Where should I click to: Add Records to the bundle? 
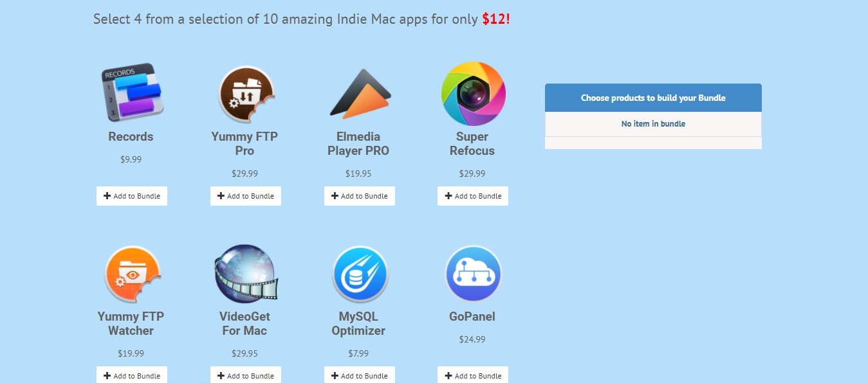click(132, 196)
